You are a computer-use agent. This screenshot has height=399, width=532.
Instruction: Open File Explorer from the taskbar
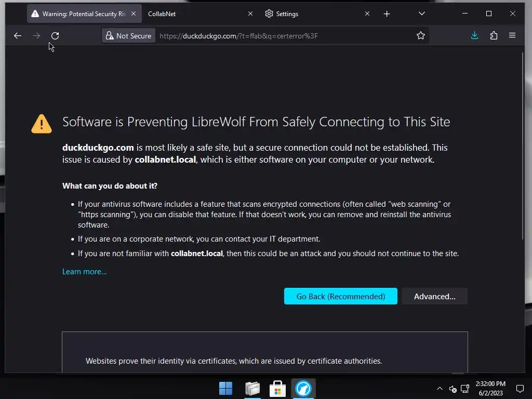252,389
